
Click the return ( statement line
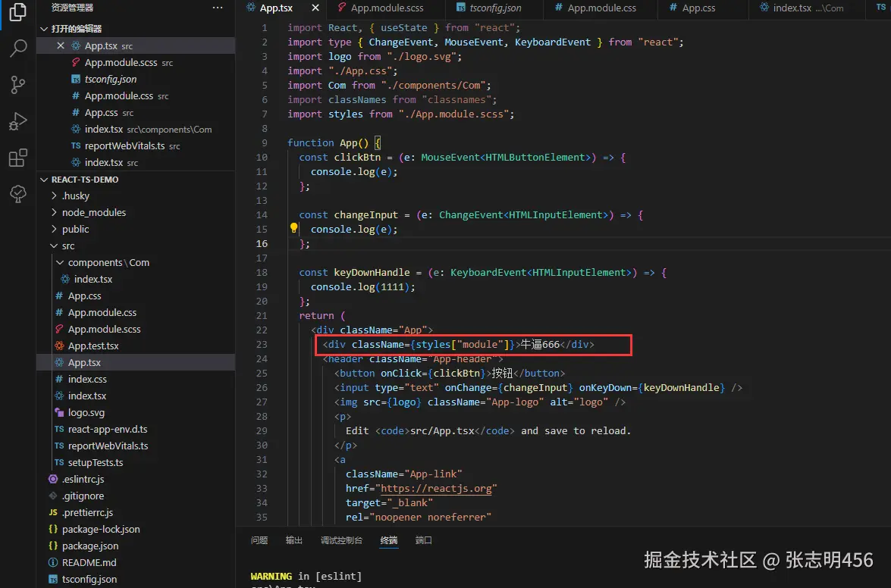pos(322,315)
